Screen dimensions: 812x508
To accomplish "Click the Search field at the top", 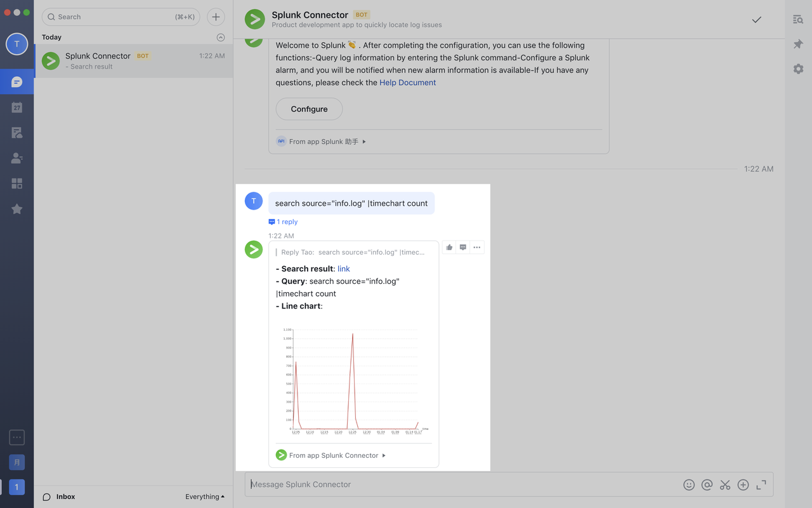I will (x=121, y=17).
